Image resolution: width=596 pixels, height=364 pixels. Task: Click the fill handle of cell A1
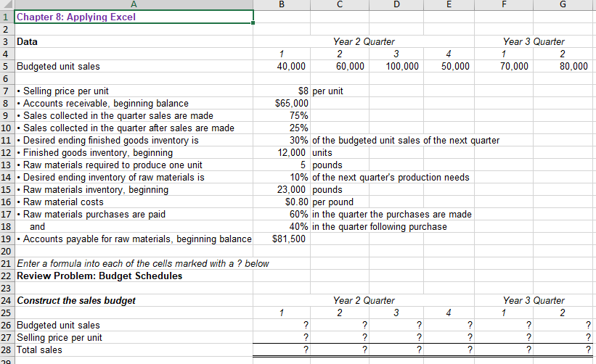coord(253,22)
